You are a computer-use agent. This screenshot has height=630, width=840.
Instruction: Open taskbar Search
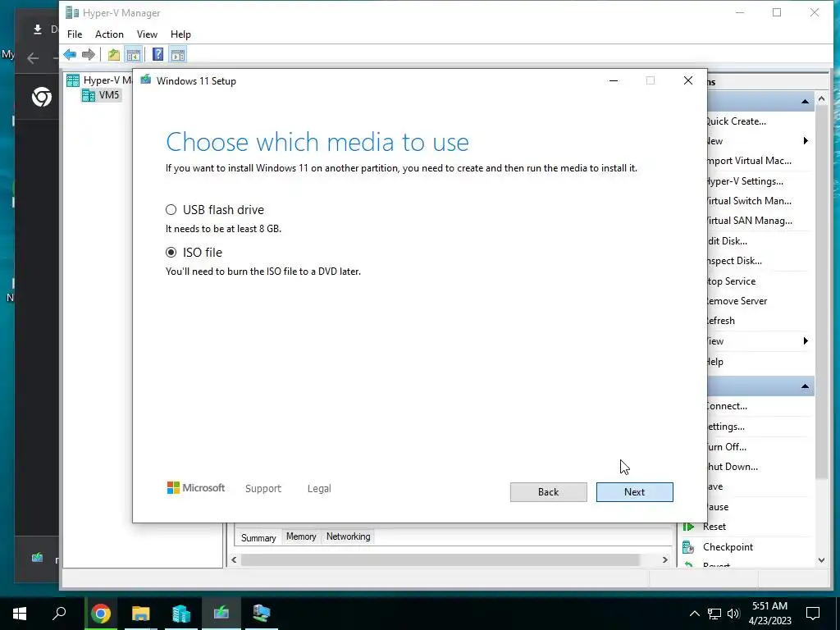[59, 614]
